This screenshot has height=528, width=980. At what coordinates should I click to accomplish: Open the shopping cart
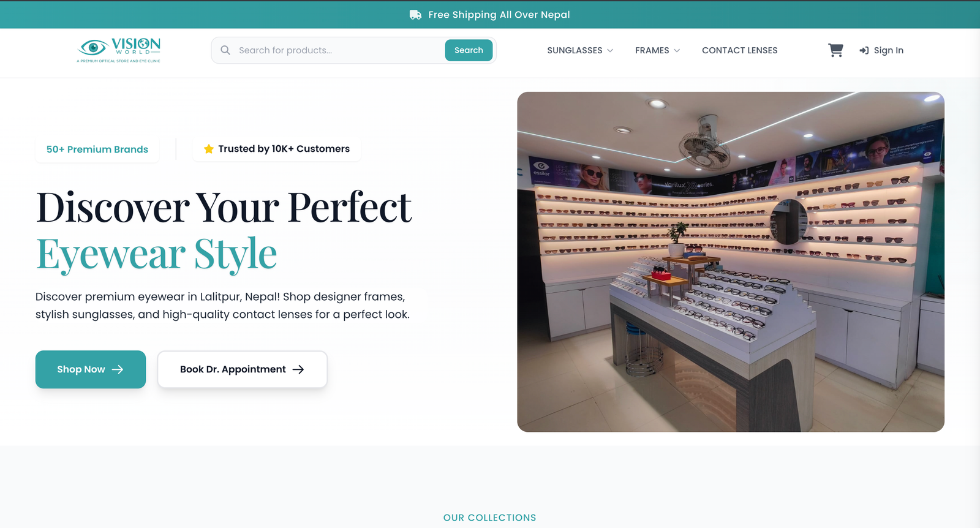[835, 50]
